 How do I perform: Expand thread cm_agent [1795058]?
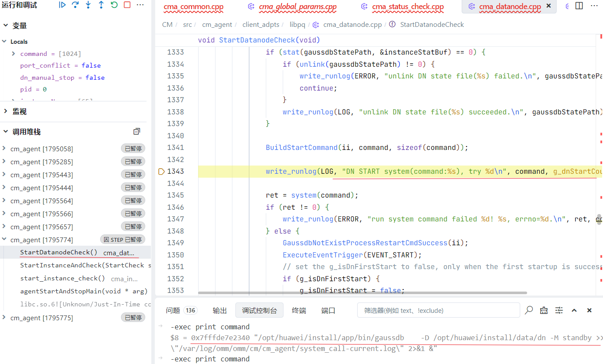coord(4,149)
